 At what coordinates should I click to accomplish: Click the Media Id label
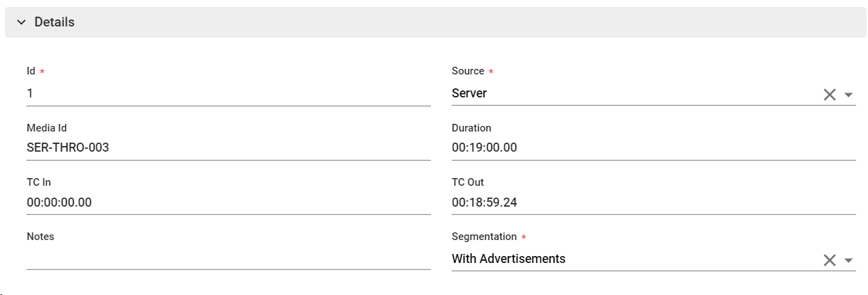click(47, 128)
